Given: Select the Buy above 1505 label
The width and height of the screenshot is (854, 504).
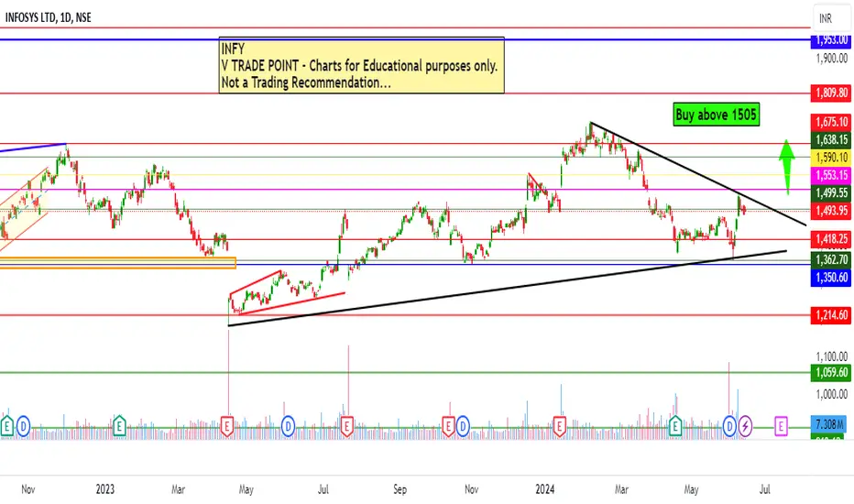Looking at the screenshot, I should coord(716,115).
